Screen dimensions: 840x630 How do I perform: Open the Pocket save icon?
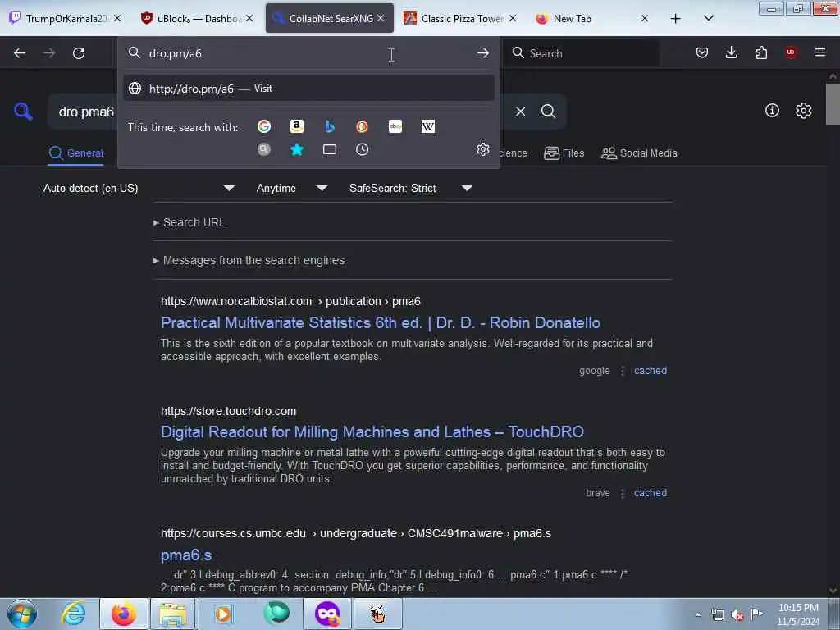coord(702,52)
